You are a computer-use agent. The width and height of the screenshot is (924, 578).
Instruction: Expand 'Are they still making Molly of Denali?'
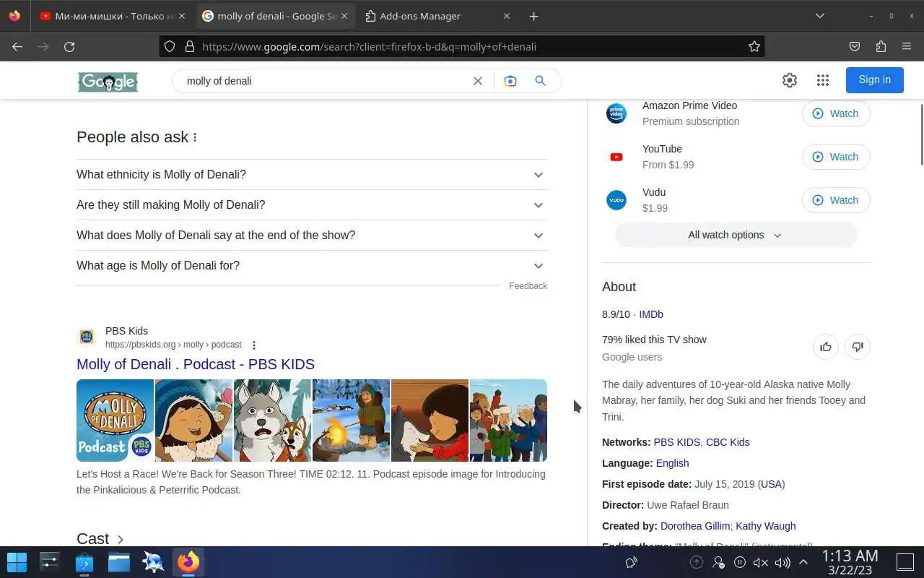click(x=312, y=205)
